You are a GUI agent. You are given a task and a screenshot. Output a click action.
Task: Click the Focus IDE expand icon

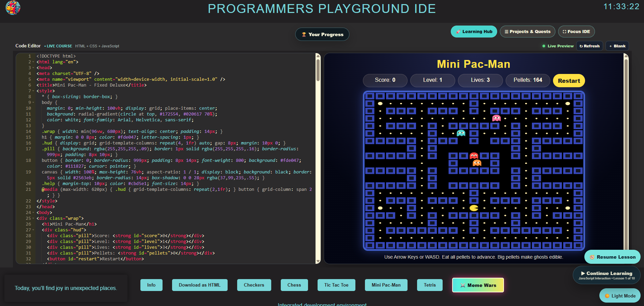564,32
